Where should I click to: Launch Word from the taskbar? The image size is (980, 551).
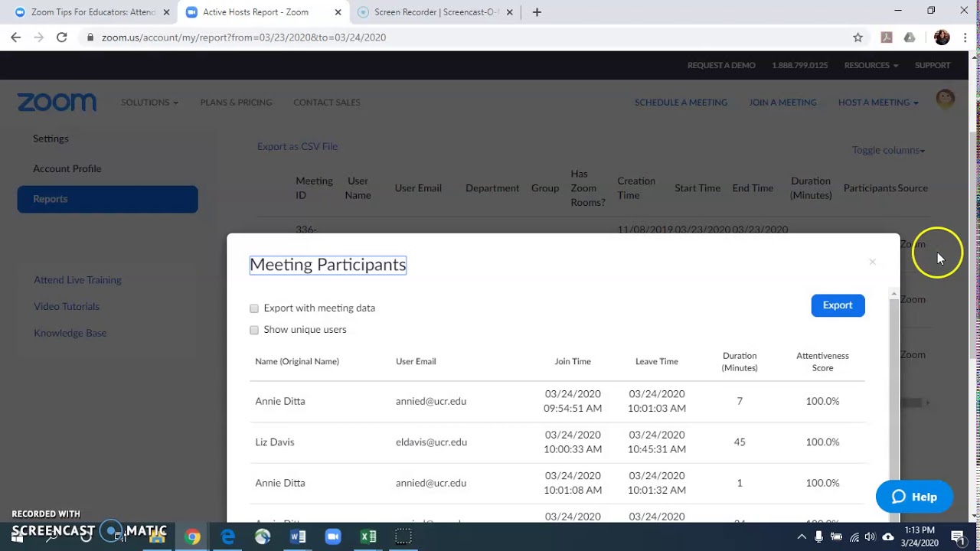coord(298,536)
